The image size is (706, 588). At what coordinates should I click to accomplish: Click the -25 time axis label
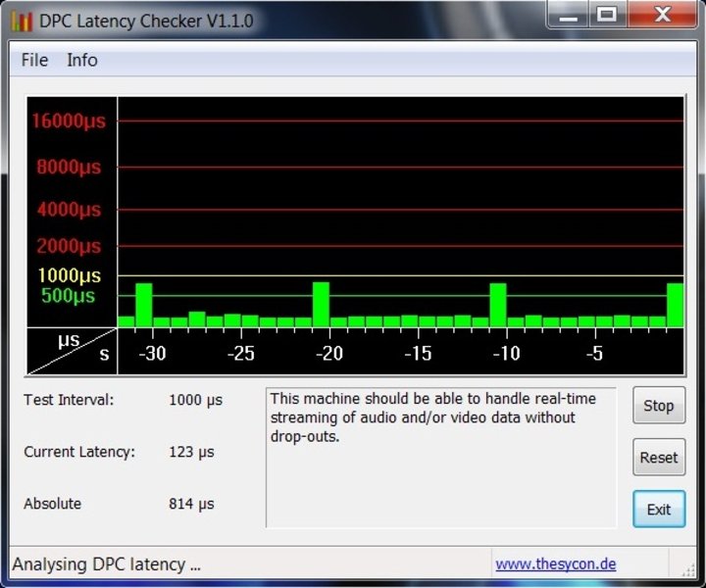241,354
